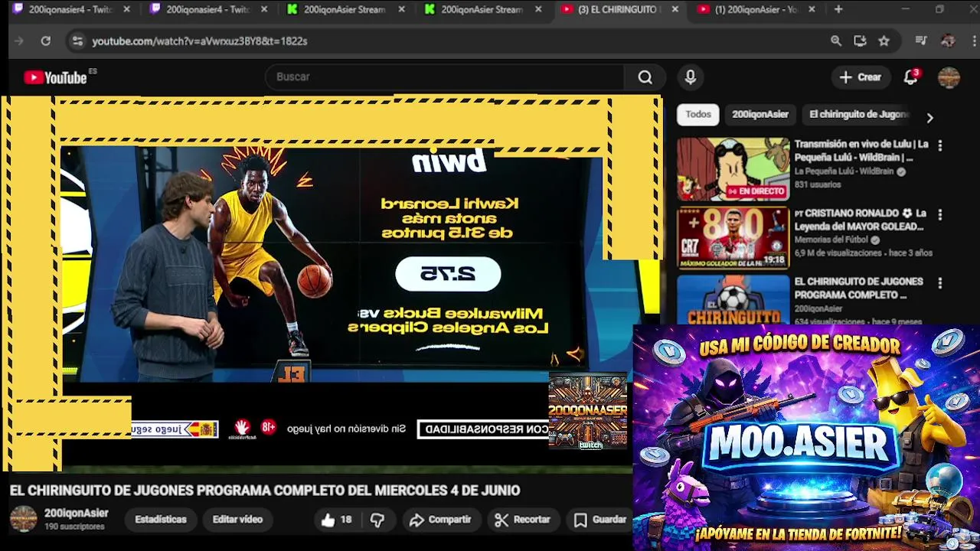The height and width of the screenshot is (551, 980).
Task: Click Editar vídeo button
Action: tap(237, 520)
